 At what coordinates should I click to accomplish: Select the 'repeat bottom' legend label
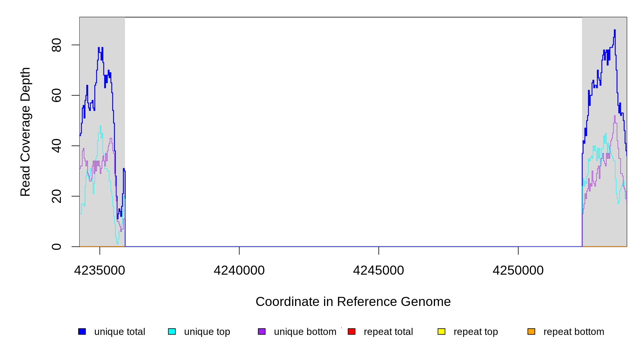pos(574,332)
